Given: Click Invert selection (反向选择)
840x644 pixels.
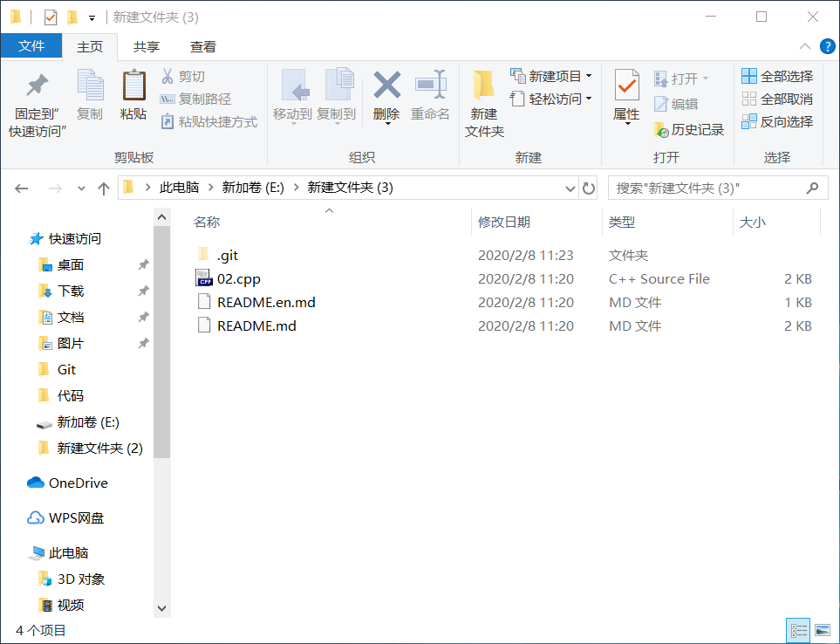Looking at the screenshot, I should 777,121.
